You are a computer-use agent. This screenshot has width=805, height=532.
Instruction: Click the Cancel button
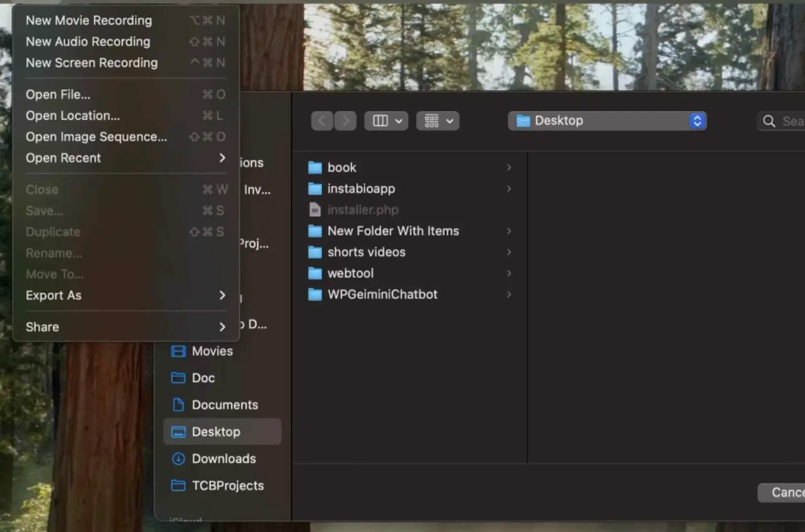[x=781, y=493]
